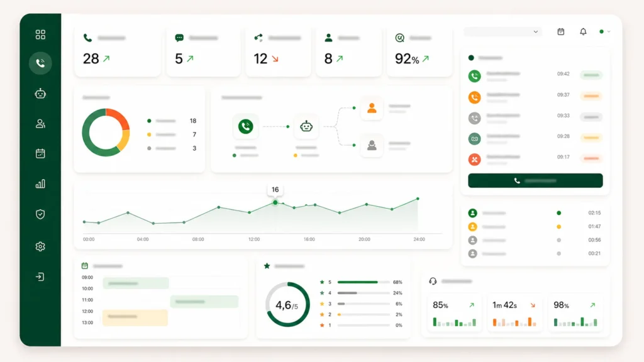This screenshot has width=644, height=362.
Task: Open the bar chart analytics sidebar icon
Action: coord(40,184)
